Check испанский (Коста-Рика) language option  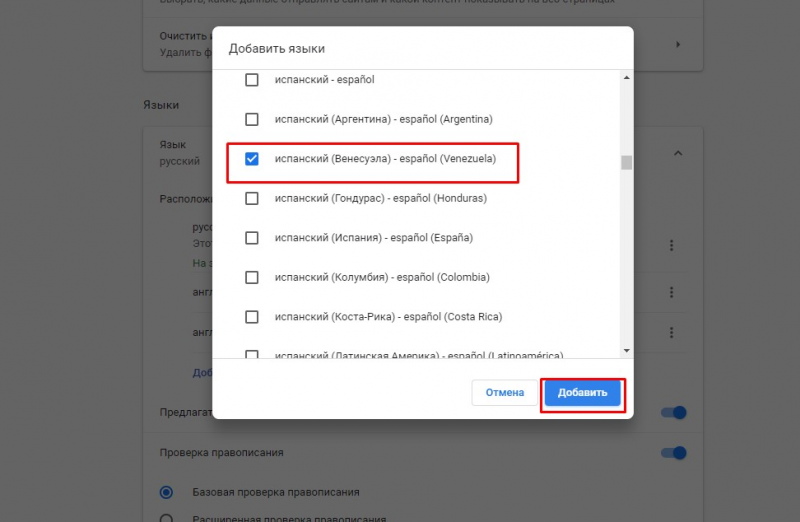(x=252, y=317)
